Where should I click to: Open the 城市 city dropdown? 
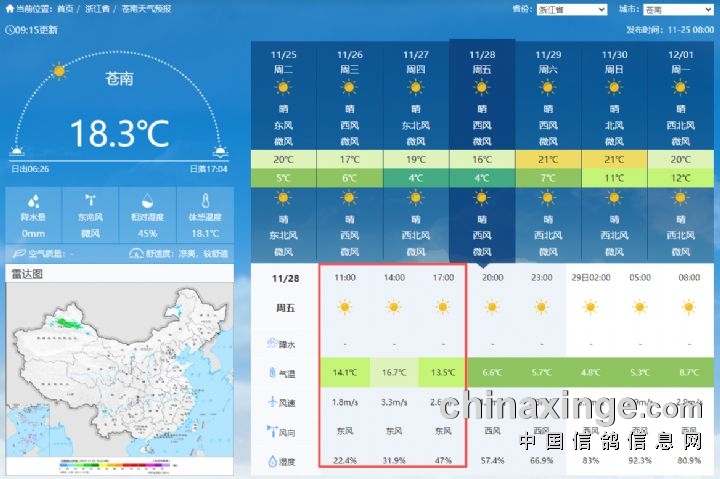coord(677,9)
